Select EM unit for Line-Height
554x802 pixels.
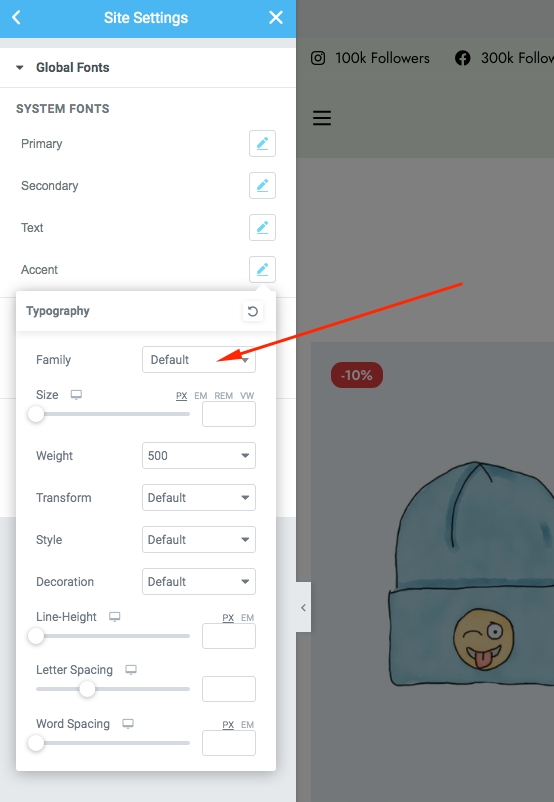pos(248,618)
